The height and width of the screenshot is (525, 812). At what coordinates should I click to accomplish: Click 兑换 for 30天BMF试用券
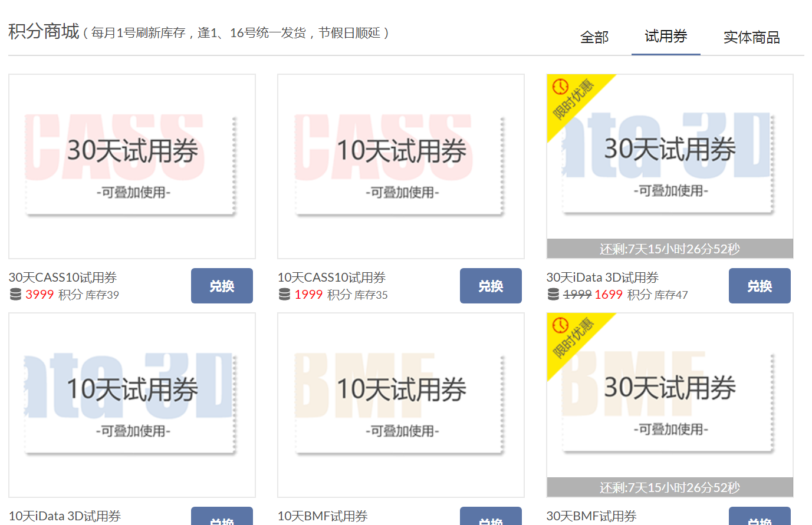click(x=760, y=516)
